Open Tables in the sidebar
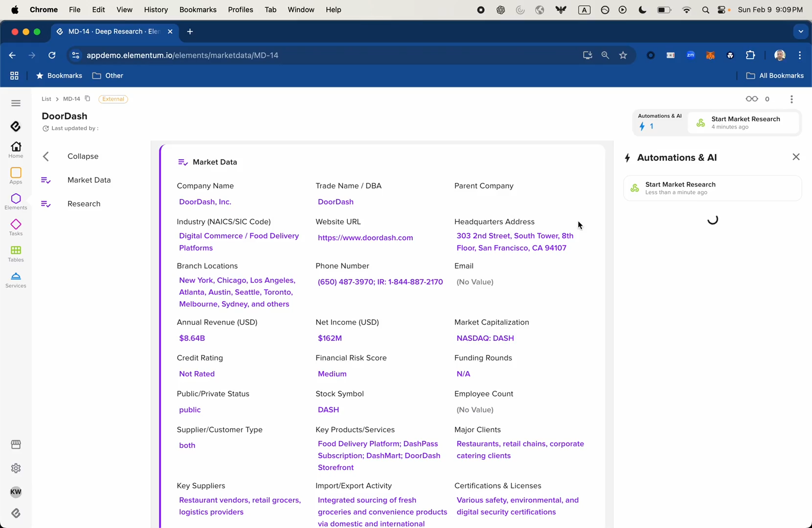This screenshot has height=528, width=812. click(x=16, y=254)
